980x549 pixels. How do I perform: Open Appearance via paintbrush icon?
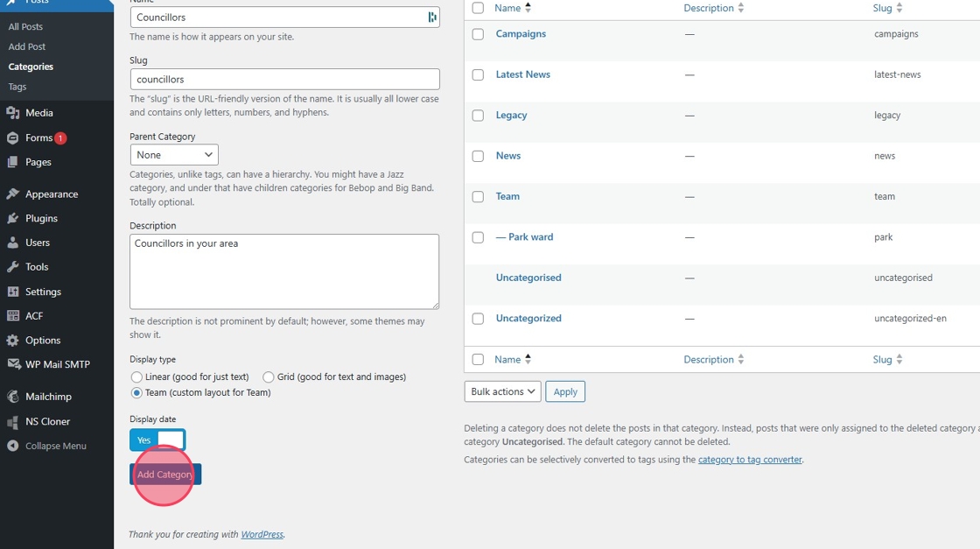tap(12, 194)
